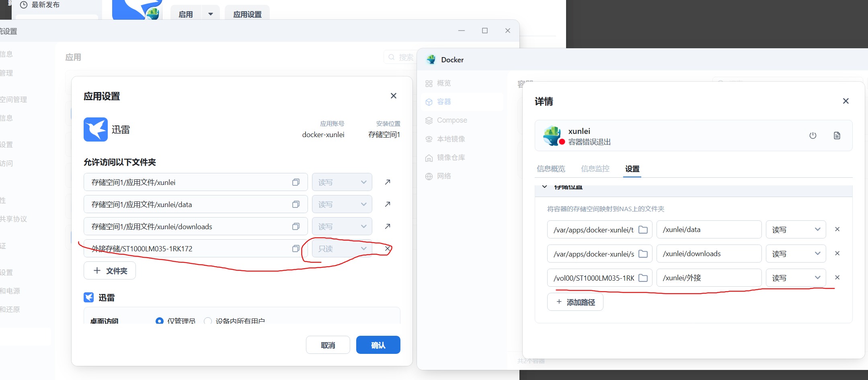Open 存储空间1/应用文件/xunlei folder via arrow icon
This screenshot has width=868, height=380.
(x=388, y=182)
